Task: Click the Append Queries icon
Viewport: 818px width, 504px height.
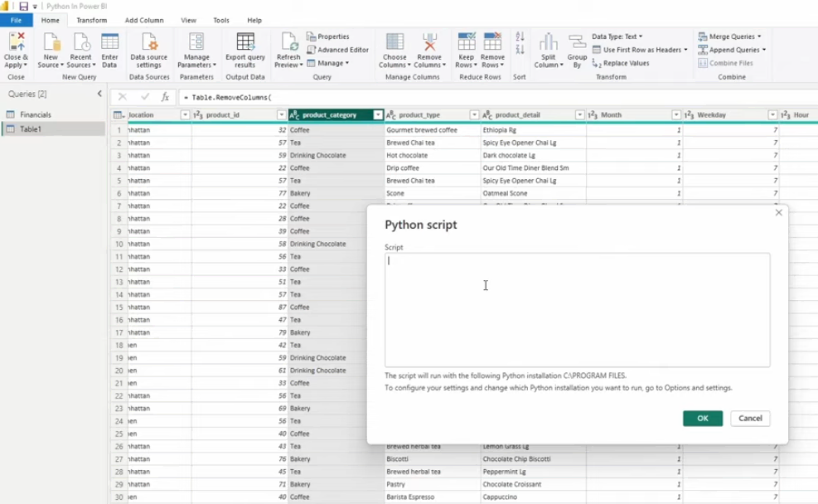Action: pos(703,50)
